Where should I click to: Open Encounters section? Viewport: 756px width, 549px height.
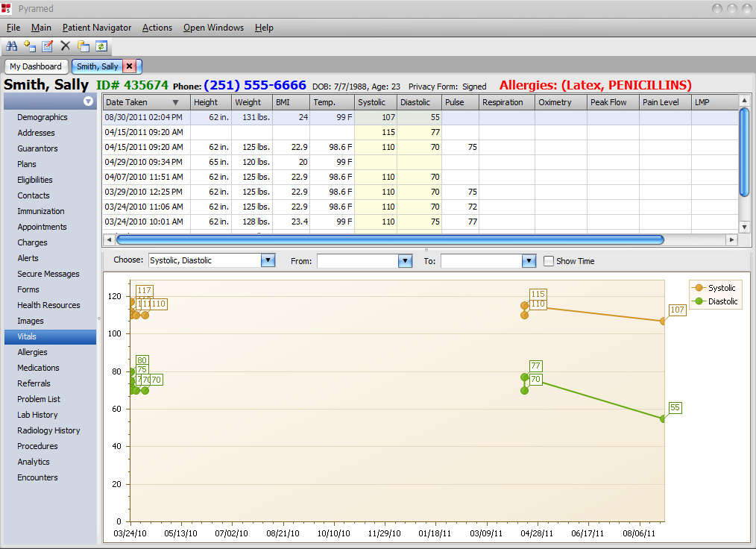coord(37,477)
